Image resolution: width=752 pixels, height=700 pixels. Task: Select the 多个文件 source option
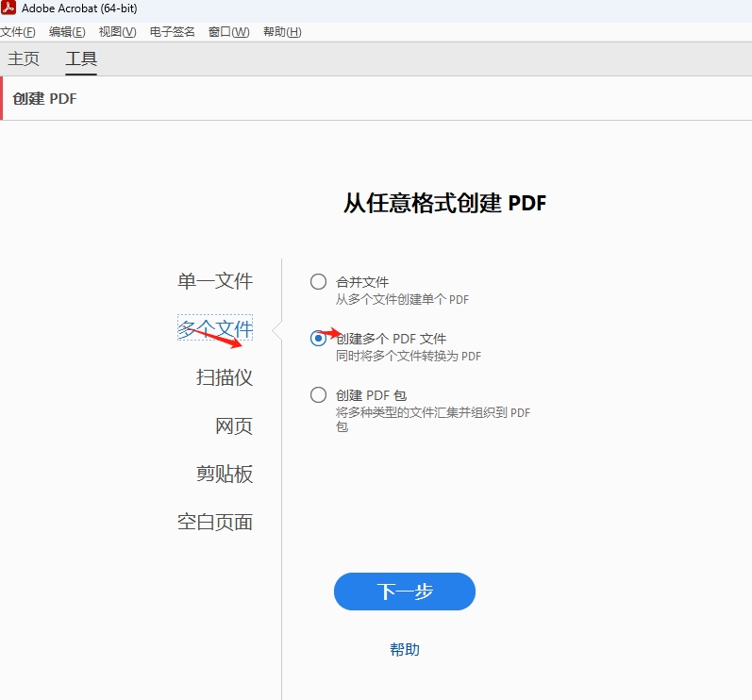point(215,328)
